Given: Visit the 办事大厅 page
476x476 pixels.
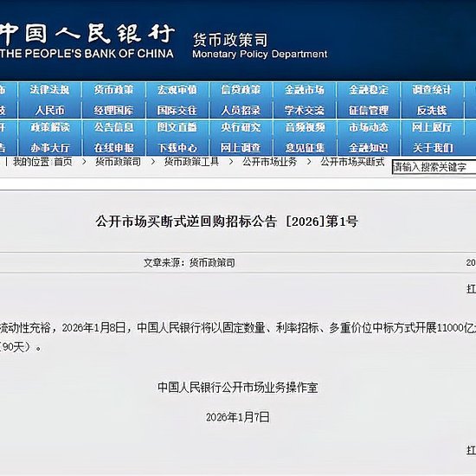Looking at the screenshot, I should click(50, 148).
